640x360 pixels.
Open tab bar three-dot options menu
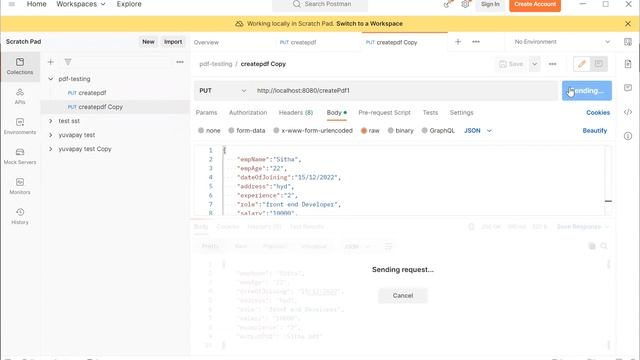point(476,42)
